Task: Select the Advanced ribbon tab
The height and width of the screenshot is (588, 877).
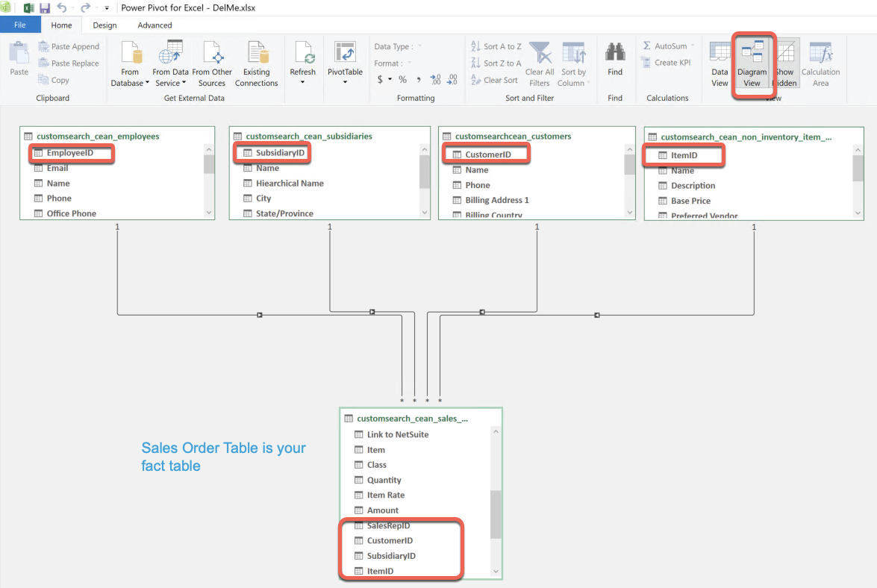Action: pyautogui.click(x=155, y=25)
